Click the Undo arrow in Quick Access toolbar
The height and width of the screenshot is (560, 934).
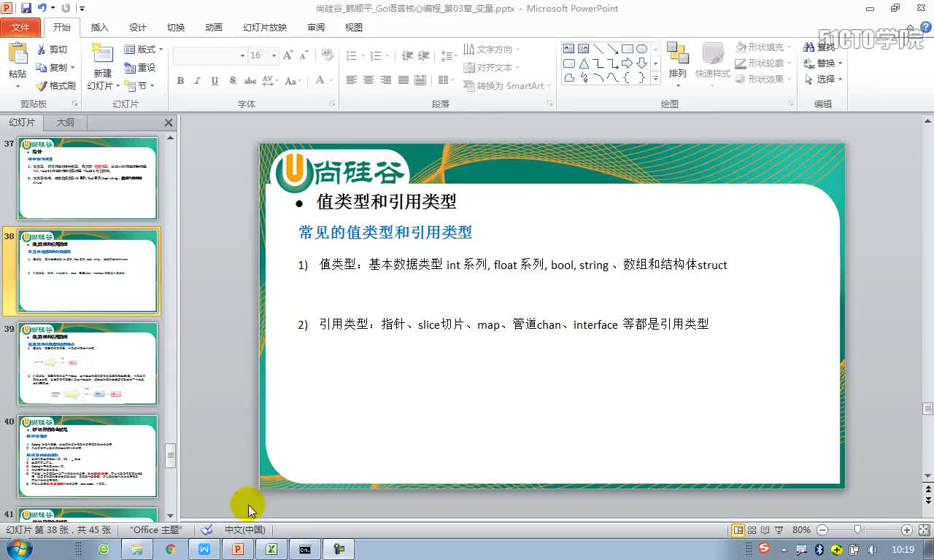tap(42, 8)
